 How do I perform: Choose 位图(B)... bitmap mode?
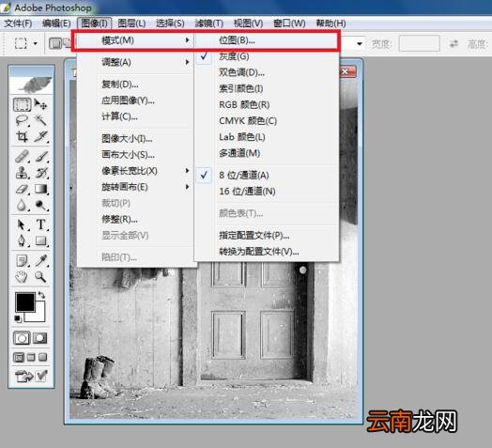(267, 40)
